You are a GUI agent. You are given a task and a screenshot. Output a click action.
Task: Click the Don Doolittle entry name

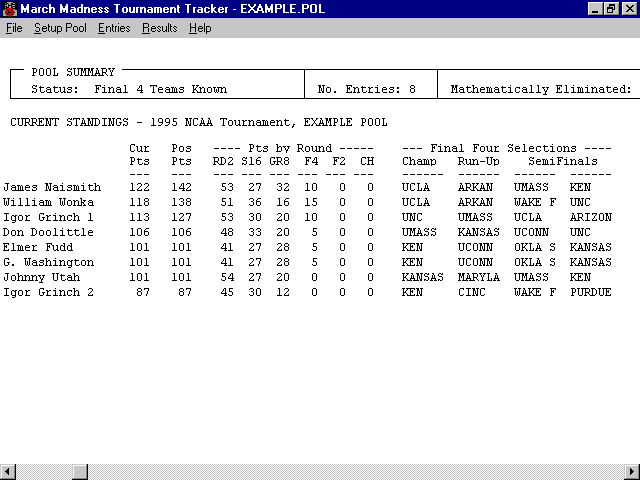click(x=48, y=232)
